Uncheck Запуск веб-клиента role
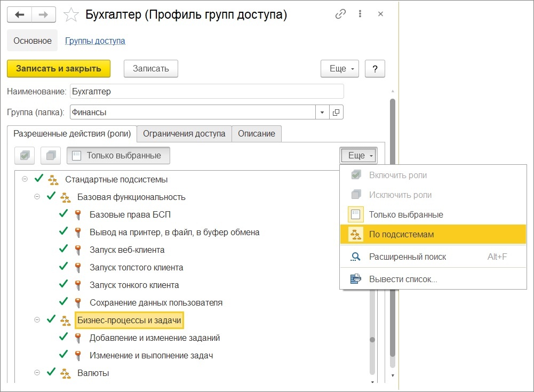 tap(63, 249)
